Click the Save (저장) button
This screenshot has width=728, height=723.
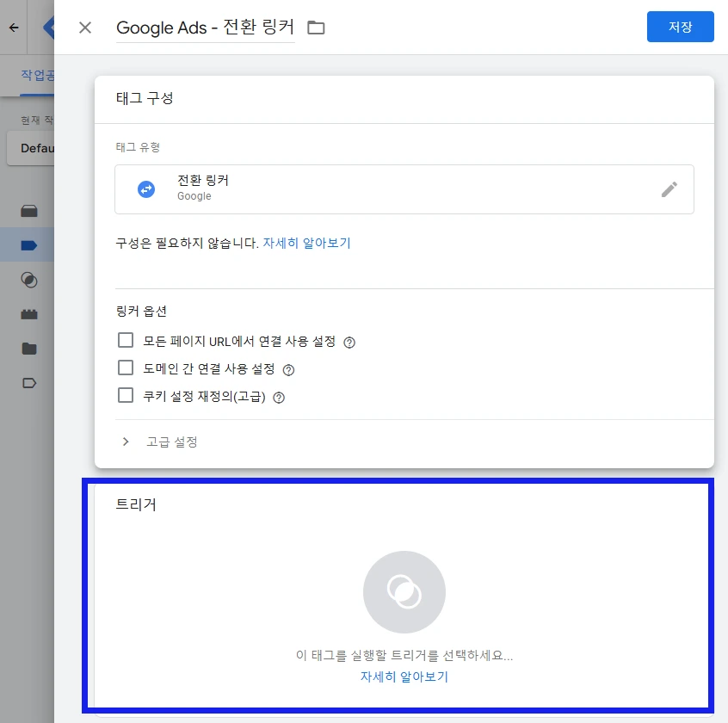tap(680, 27)
